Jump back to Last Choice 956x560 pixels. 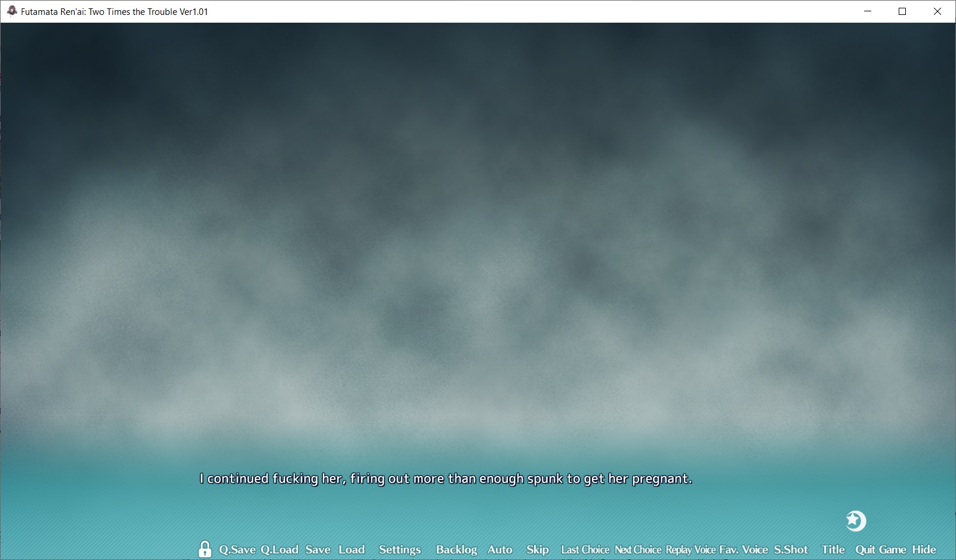(585, 550)
